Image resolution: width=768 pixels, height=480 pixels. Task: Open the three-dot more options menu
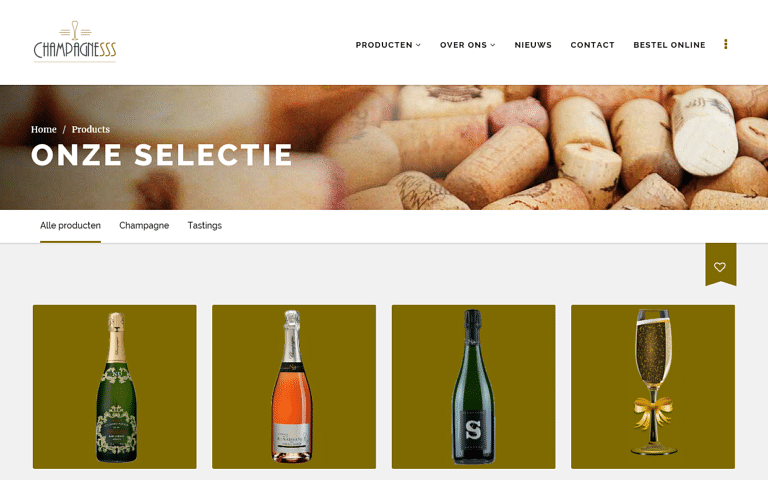pyautogui.click(x=725, y=44)
